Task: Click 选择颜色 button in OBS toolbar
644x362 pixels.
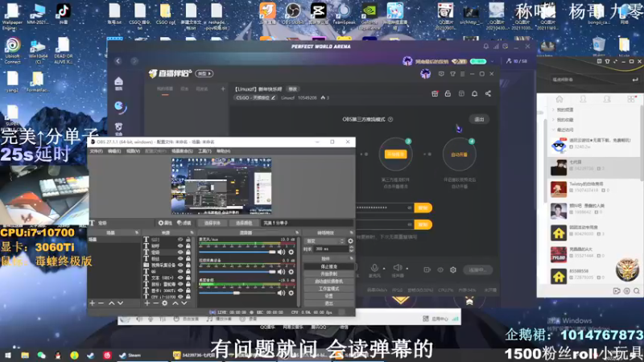Action: pyautogui.click(x=244, y=223)
